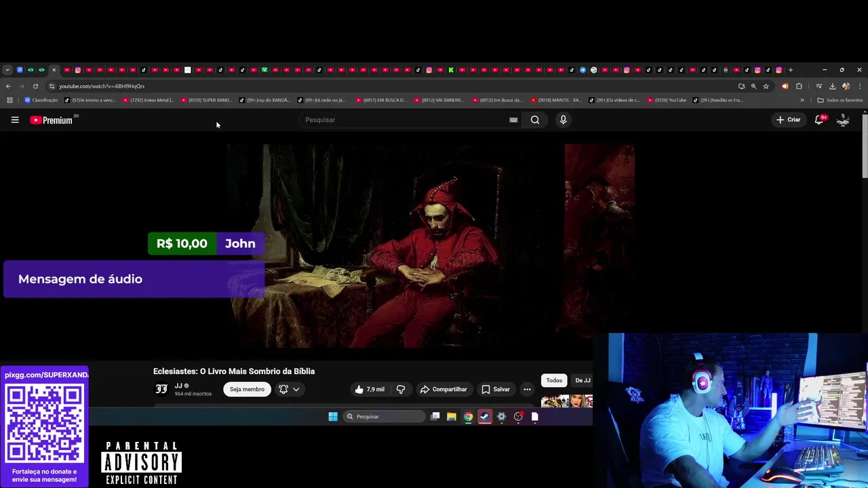
Task: Open File Explorer from the taskbar
Action: [x=451, y=417]
